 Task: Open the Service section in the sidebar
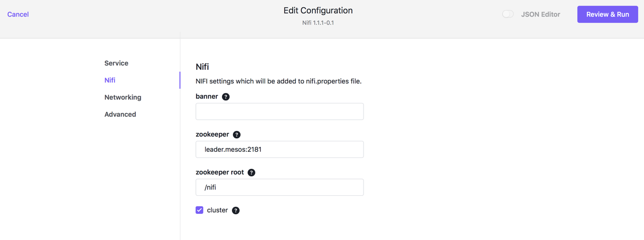(116, 63)
